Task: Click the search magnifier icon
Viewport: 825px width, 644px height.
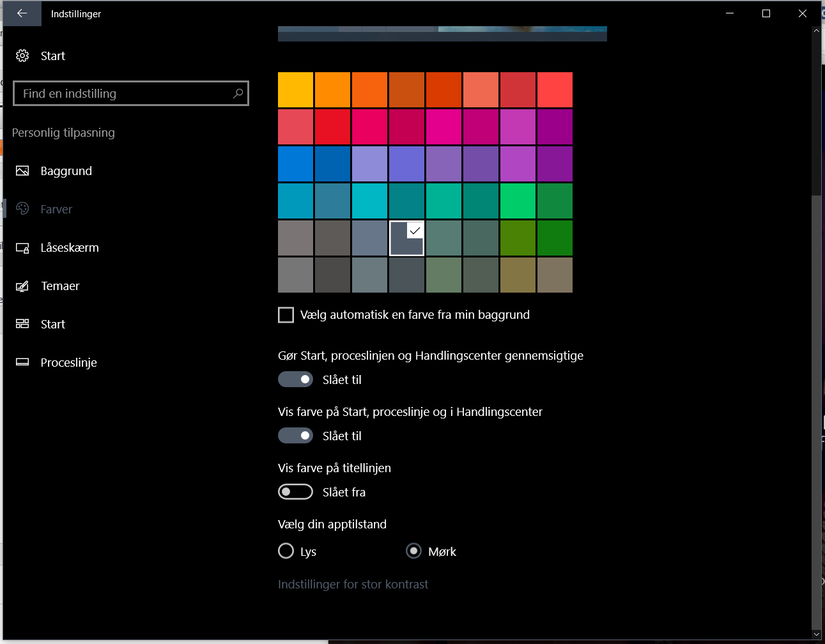Action: pos(238,93)
